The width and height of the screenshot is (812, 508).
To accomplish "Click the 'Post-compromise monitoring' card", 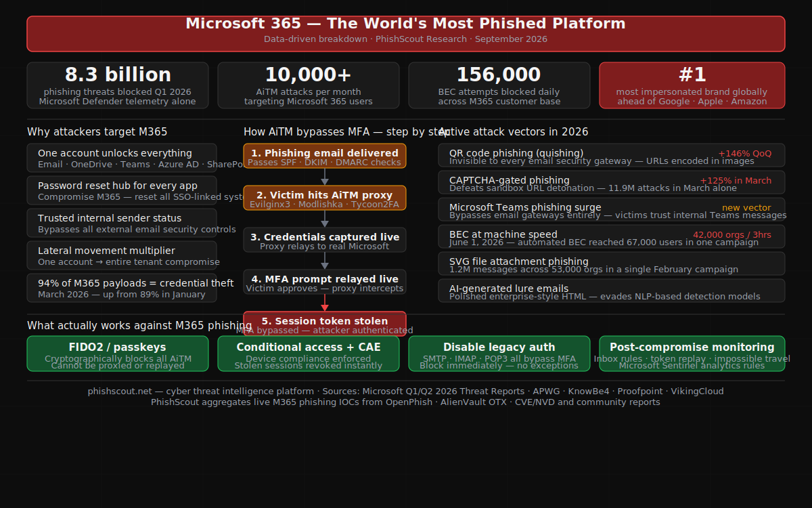I will click(x=692, y=354).
